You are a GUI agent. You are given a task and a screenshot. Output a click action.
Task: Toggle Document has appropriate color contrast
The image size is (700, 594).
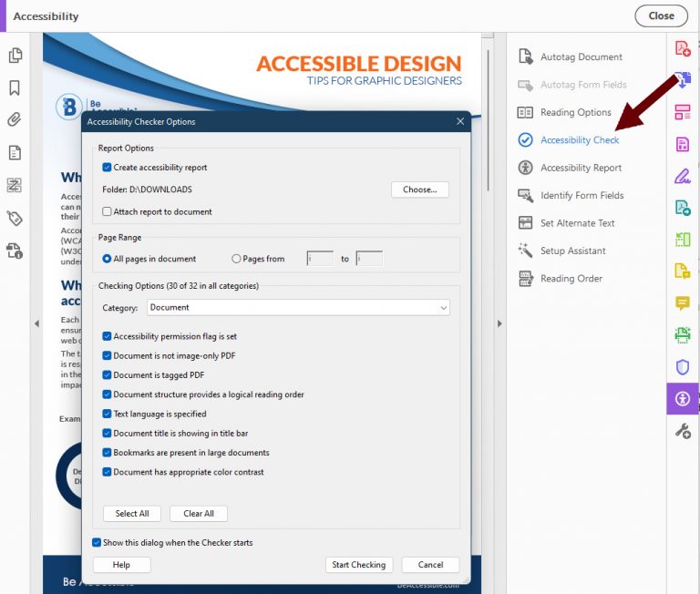point(107,472)
